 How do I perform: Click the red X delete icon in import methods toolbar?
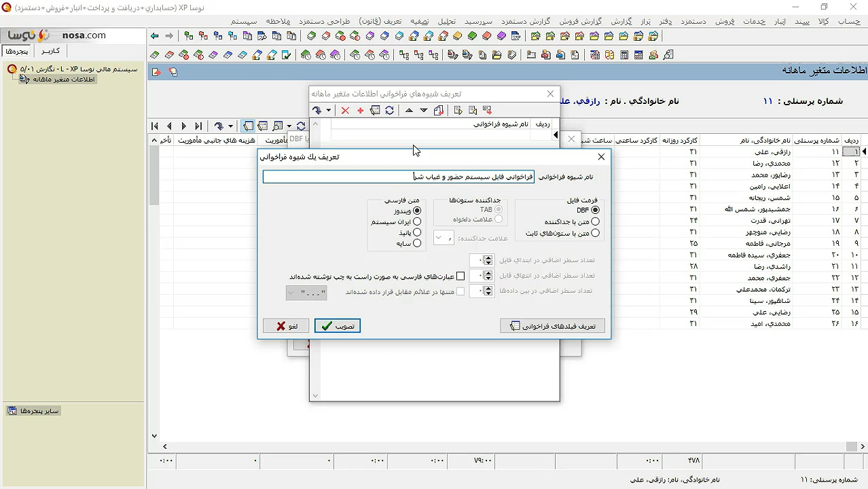(345, 111)
